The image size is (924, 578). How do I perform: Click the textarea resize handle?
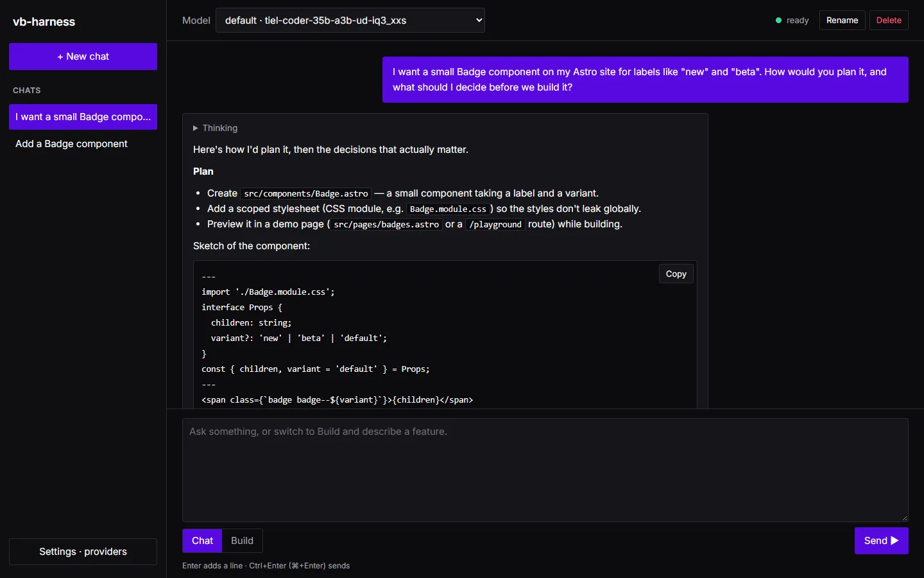point(904,518)
